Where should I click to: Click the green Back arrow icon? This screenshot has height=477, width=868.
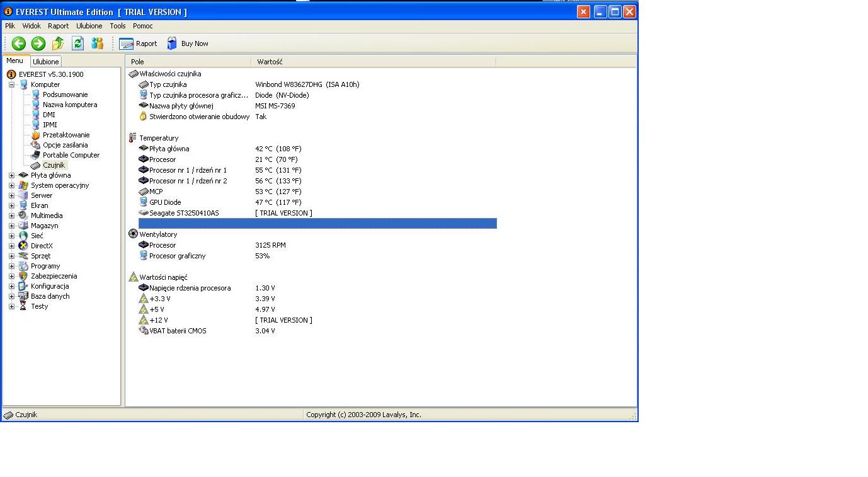pos(19,43)
